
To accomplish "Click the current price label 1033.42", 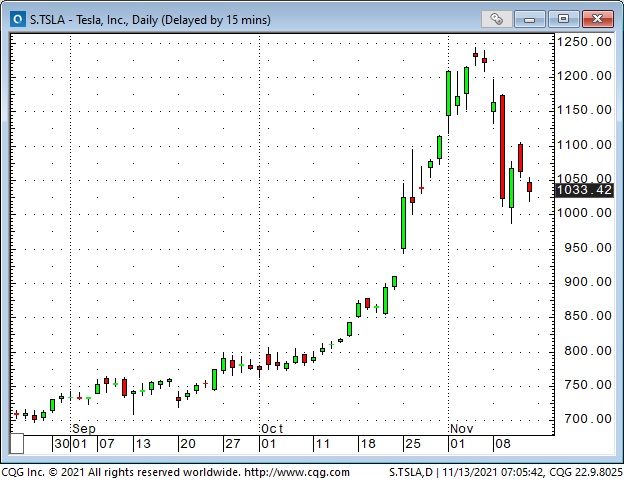I will point(584,190).
